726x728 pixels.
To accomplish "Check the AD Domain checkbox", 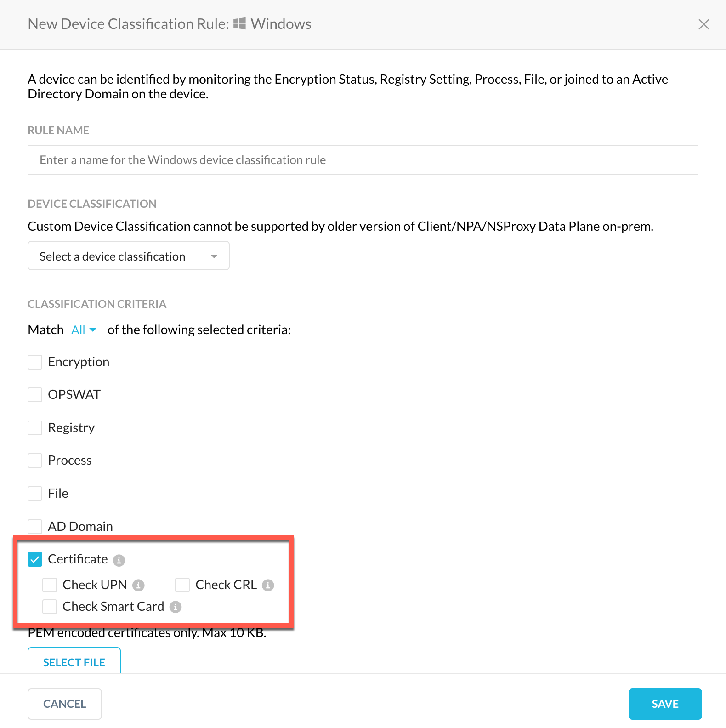I will tap(35, 527).
